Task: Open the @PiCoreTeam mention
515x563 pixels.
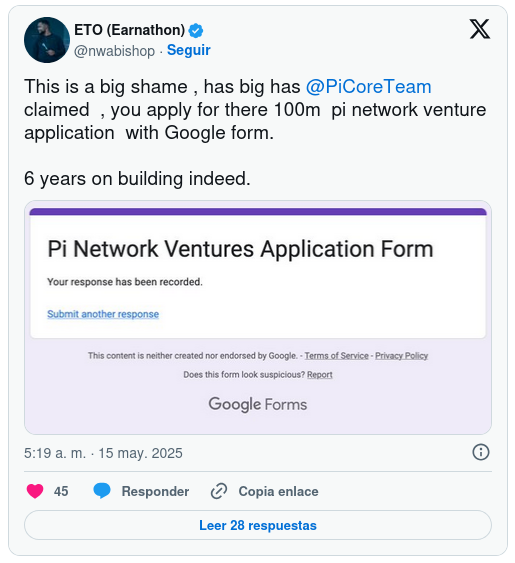Action: 368,87
